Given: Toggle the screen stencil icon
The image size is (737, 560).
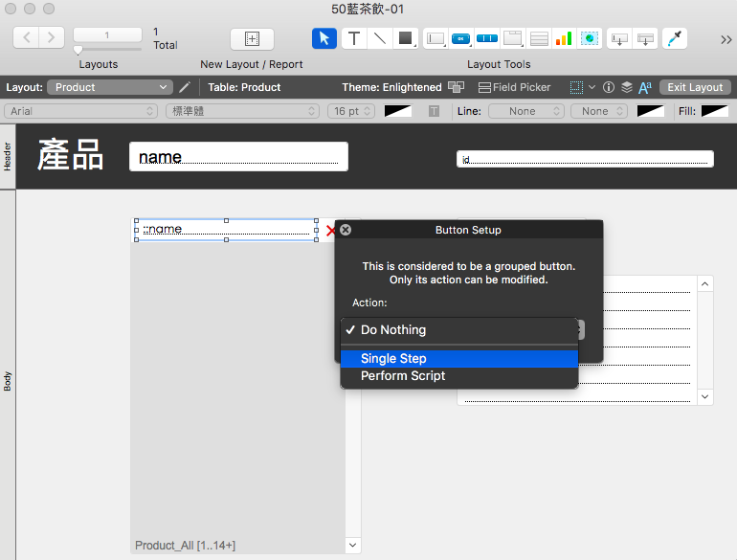Looking at the screenshot, I should [576, 87].
